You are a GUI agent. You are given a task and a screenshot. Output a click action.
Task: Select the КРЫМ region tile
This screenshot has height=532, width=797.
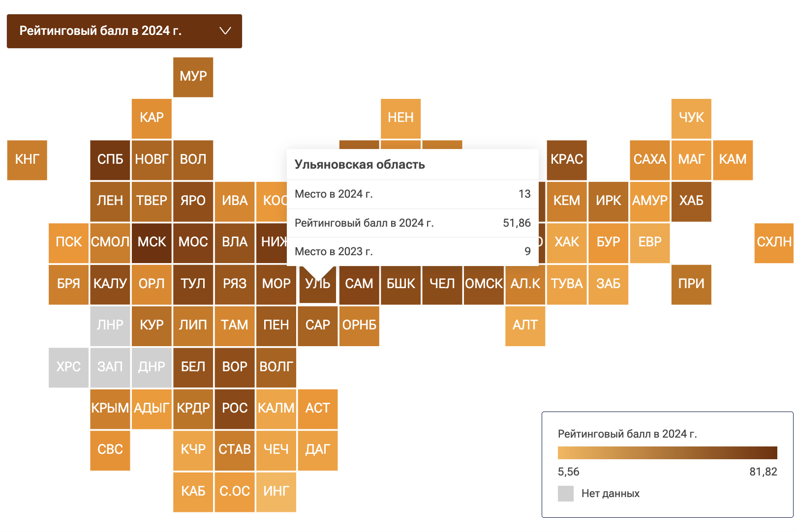(110, 409)
